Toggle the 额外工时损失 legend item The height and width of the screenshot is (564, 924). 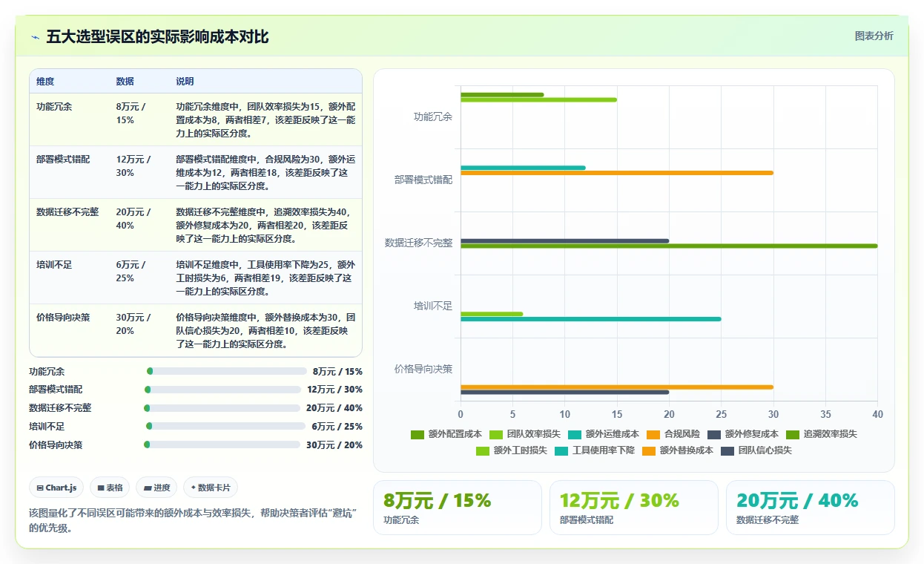tap(512, 450)
